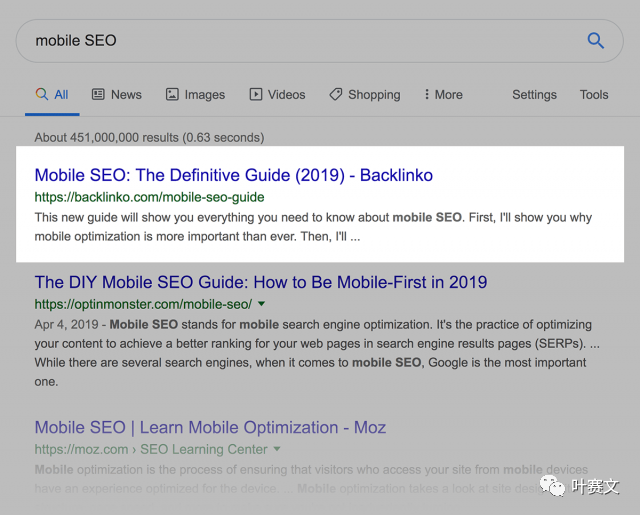
Task: Click the Videos tab play icon
Action: point(256,94)
